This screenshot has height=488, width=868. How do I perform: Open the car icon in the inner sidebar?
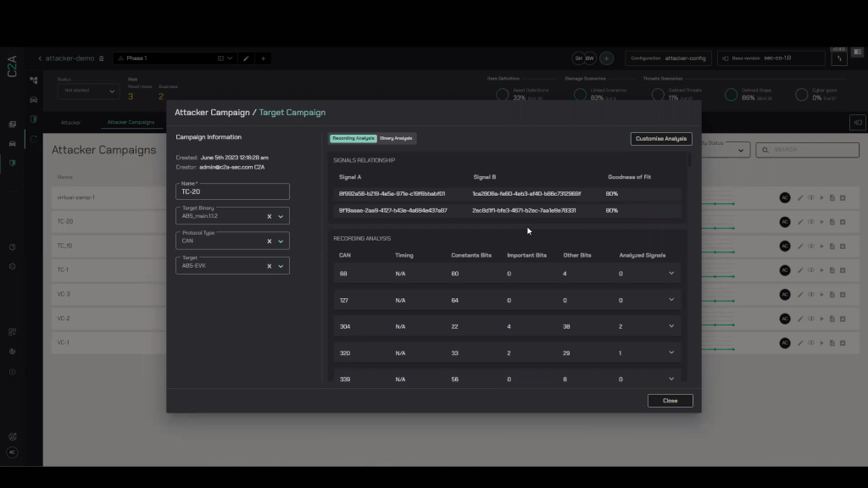[34, 100]
